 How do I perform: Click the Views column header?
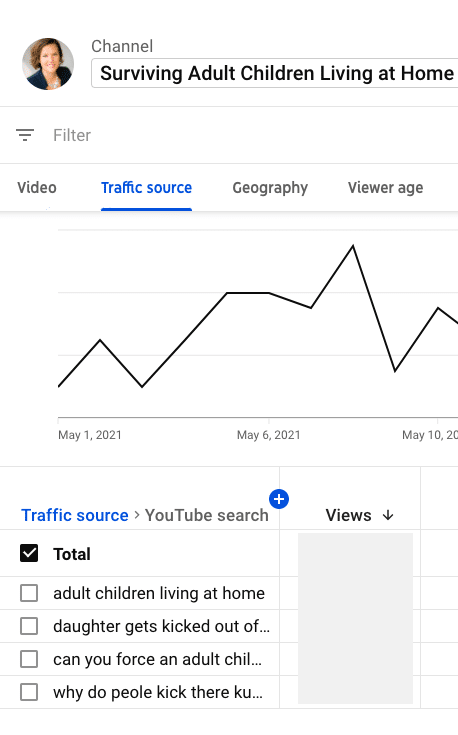coord(348,515)
